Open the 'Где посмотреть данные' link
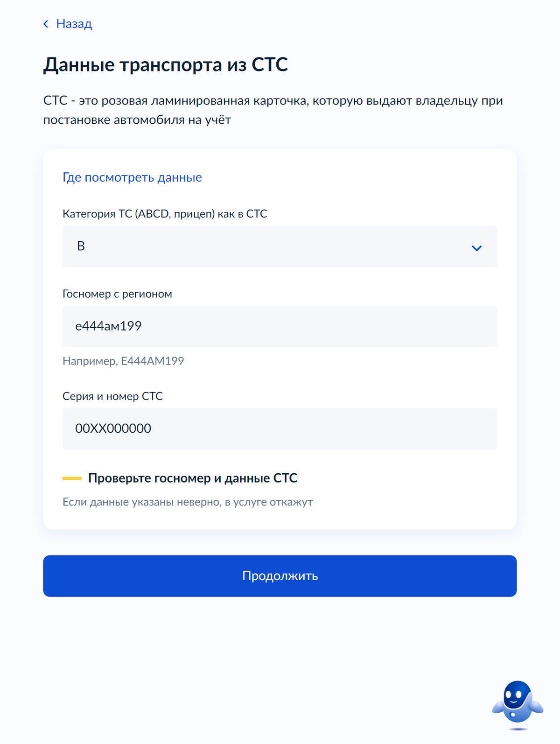 point(132,177)
